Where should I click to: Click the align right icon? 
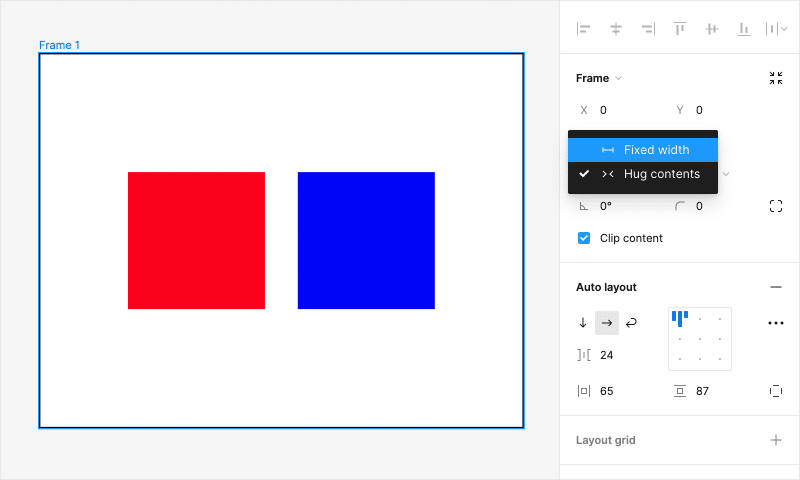click(x=648, y=29)
